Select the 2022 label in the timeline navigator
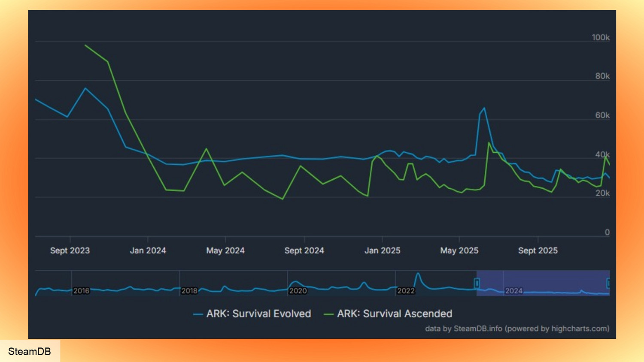 pos(406,291)
